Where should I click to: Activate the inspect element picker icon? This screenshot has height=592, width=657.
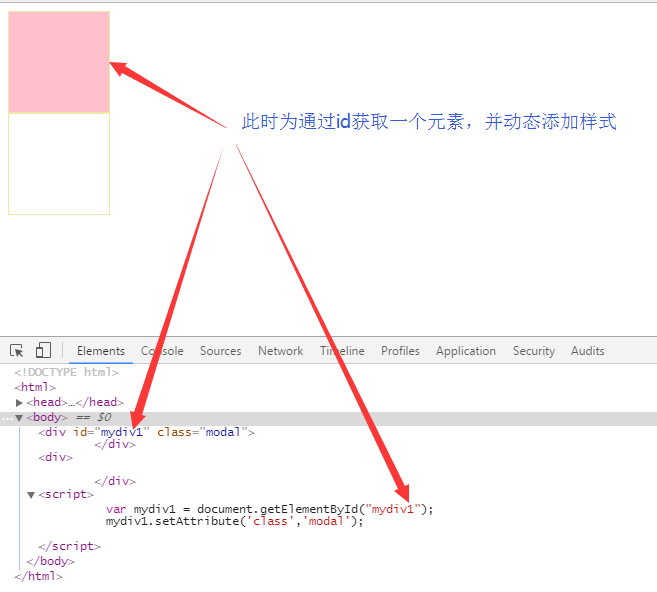click(17, 350)
